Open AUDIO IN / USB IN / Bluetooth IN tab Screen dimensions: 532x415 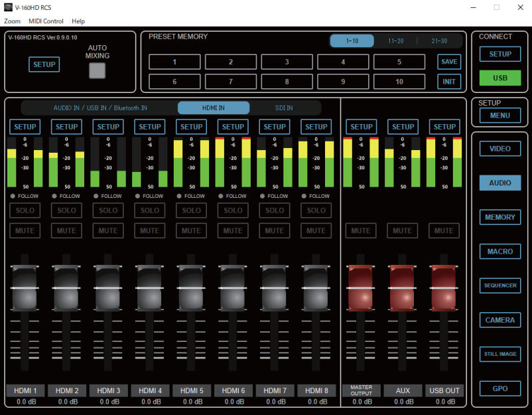click(100, 108)
